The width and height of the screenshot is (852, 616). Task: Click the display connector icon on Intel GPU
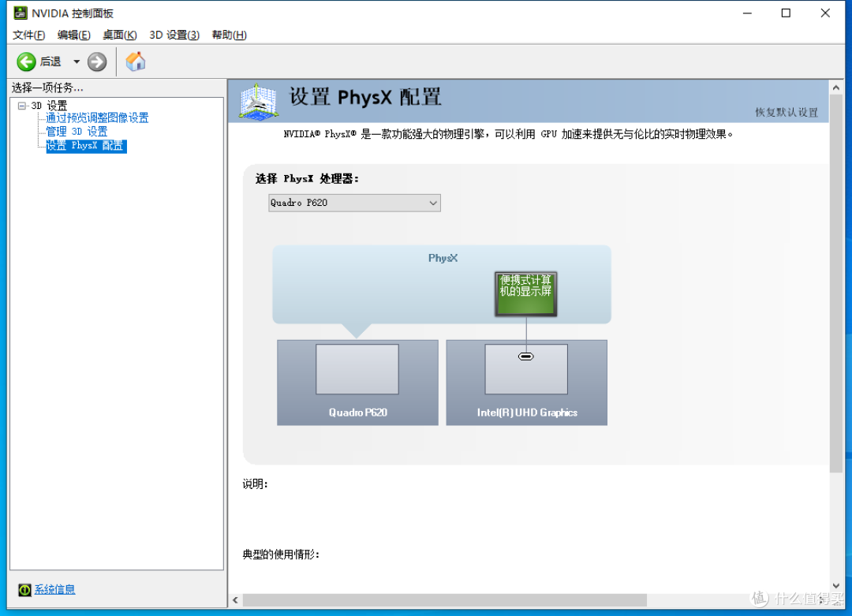click(x=526, y=357)
